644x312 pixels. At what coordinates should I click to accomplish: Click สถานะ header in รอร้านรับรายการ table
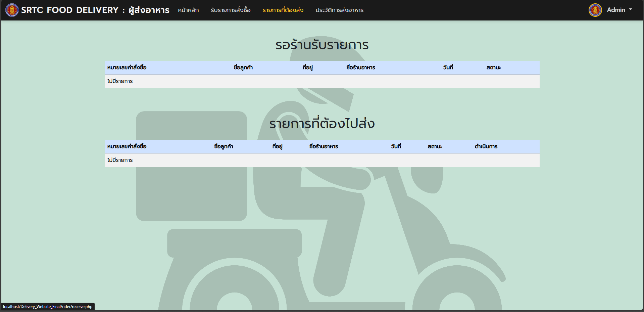coord(493,68)
